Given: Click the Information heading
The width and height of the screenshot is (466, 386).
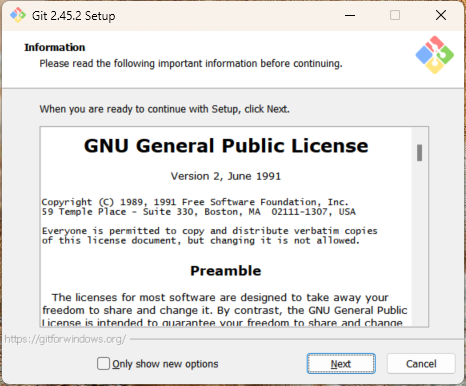Looking at the screenshot, I should point(55,47).
